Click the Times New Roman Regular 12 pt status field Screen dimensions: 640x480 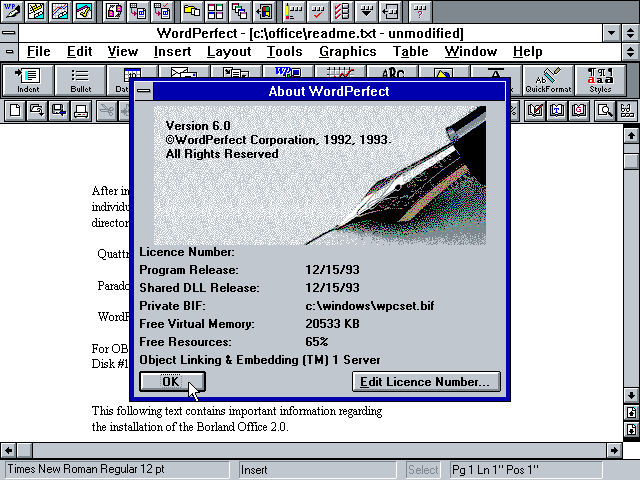[x=118, y=470]
